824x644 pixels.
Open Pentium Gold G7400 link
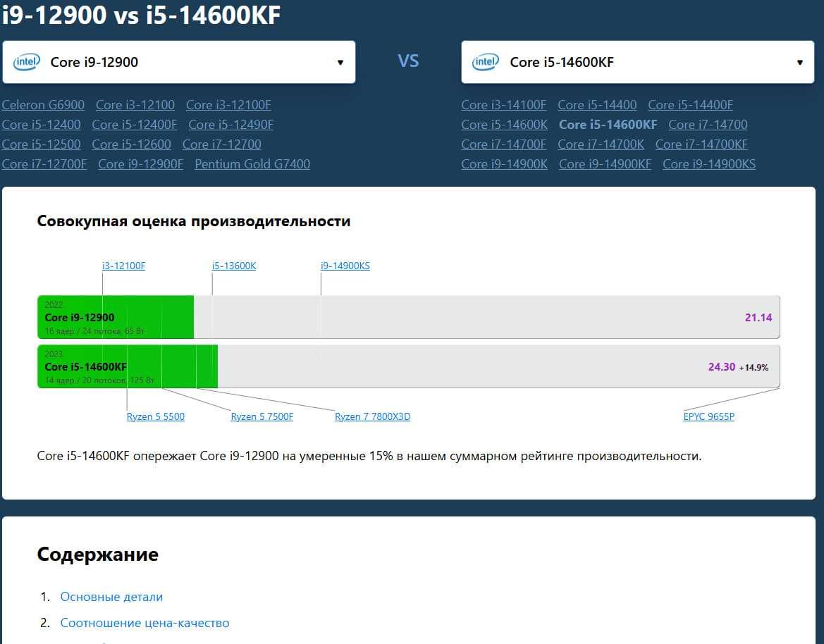click(x=252, y=164)
